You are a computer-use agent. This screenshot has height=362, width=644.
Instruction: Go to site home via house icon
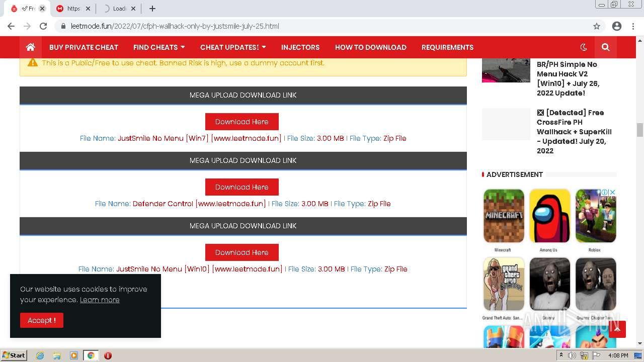click(x=31, y=47)
